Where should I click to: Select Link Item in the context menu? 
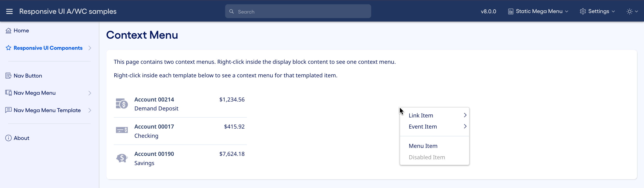pos(421,115)
